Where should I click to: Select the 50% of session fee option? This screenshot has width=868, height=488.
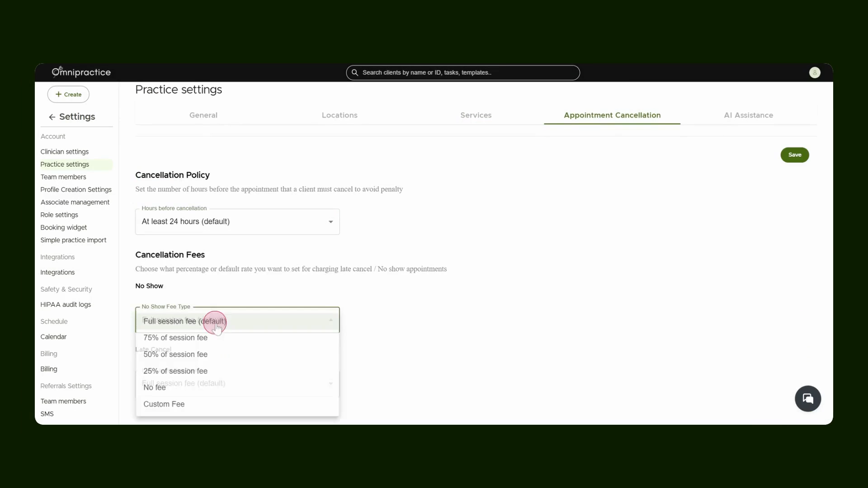coord(237,355)
